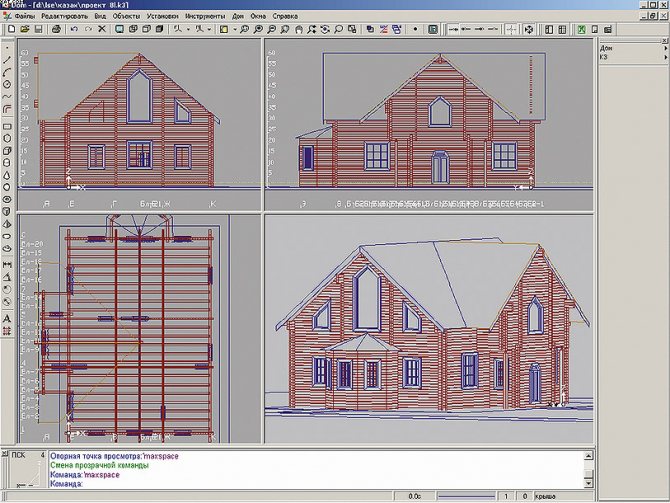Screen dimensions: 670x503
Task: Select the Circle tool with center dot
Action: 7,84
